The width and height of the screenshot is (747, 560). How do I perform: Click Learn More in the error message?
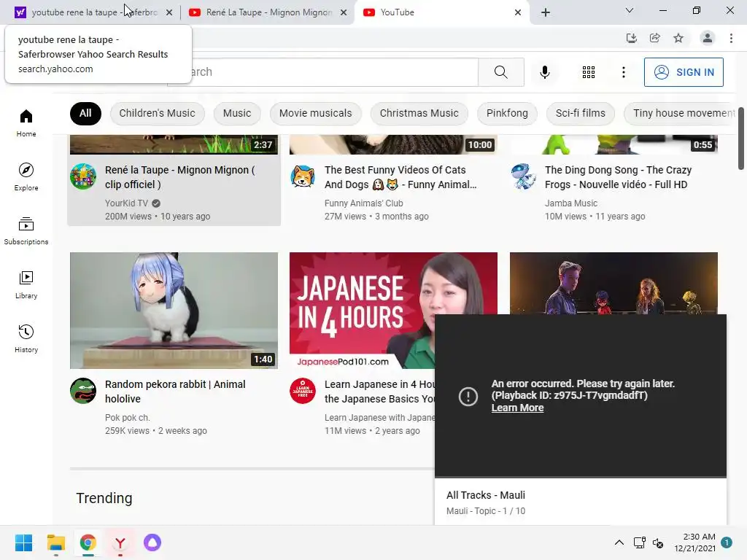517,408
